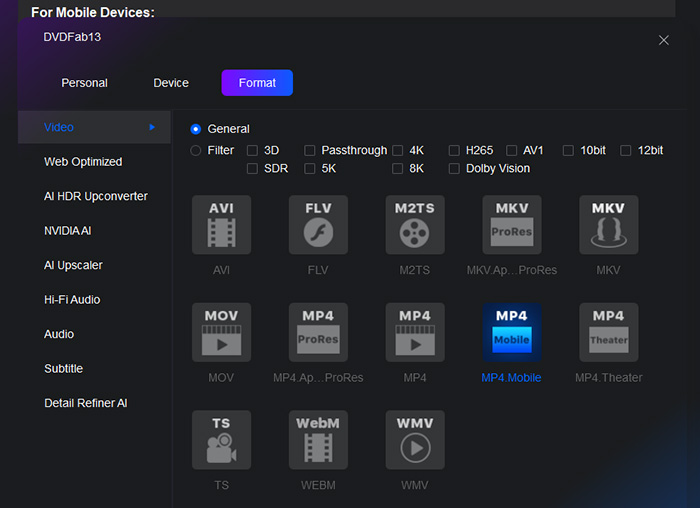Select the Audio category
Viewport: 700px width, 508px height.
click(x=59, y=334)
